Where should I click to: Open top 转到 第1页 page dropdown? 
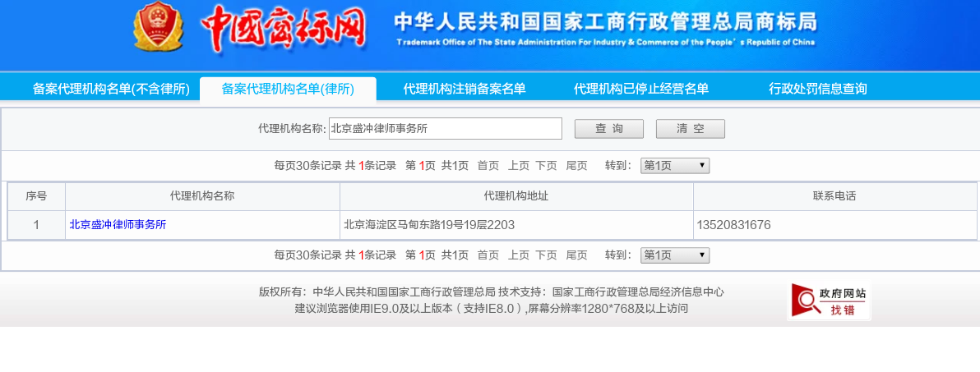(675, 165)
